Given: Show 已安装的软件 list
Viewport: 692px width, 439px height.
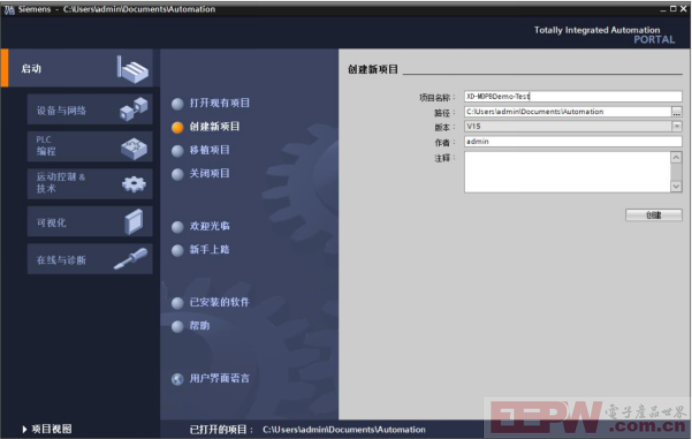Looking at the screenshot, I should point(219,302).
